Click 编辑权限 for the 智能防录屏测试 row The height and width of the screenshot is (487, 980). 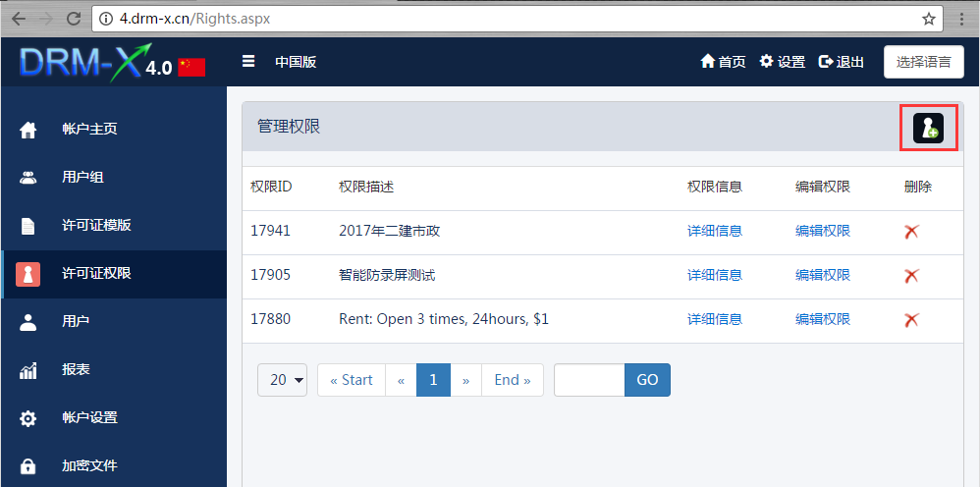click(x=822, y=276)
